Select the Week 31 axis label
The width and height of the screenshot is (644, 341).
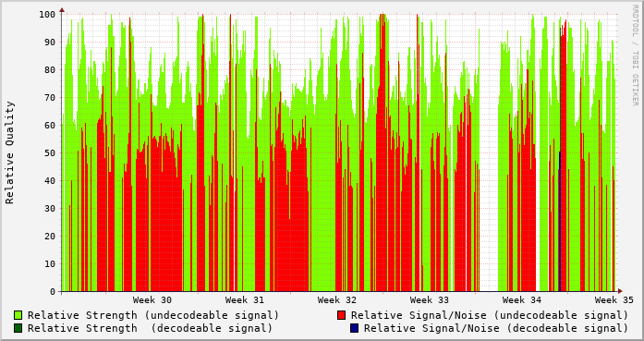click(245, 300)
